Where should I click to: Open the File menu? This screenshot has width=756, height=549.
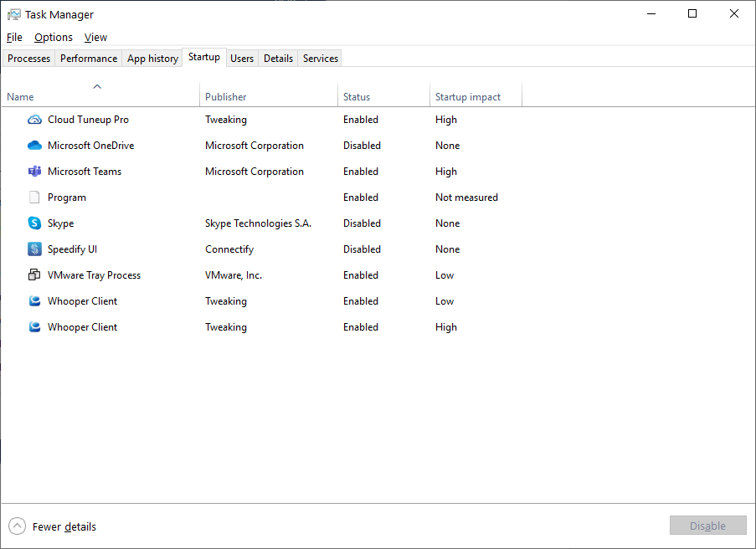(x=14, y=37)
